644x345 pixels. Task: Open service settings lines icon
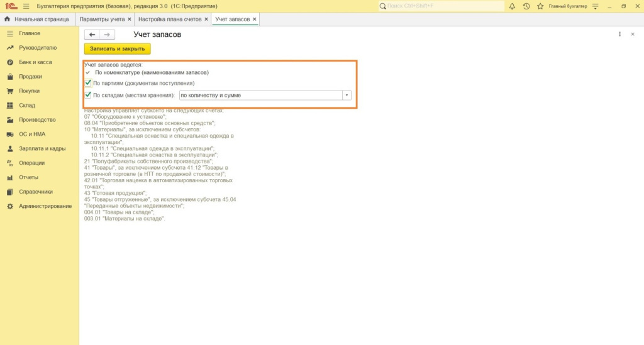click(596, 6)
